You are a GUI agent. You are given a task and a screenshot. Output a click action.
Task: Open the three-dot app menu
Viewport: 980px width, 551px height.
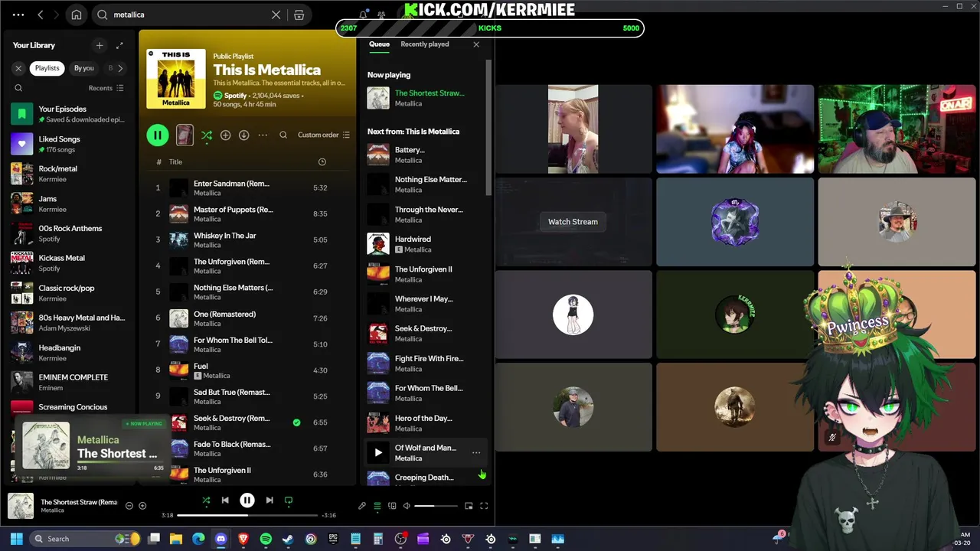(18, 15)
